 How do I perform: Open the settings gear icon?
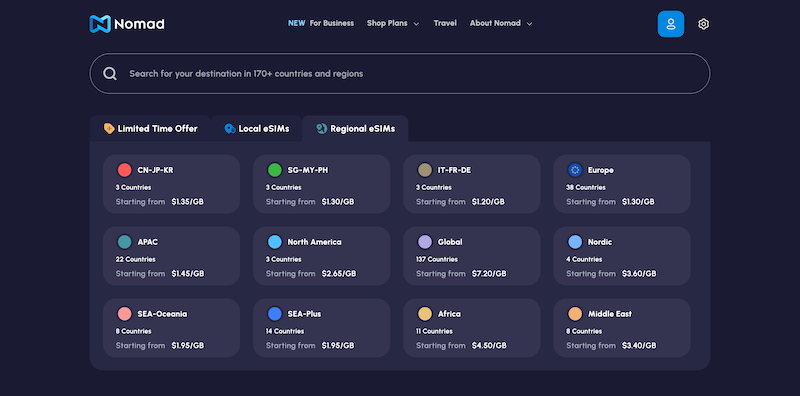[x=704, y=24]
